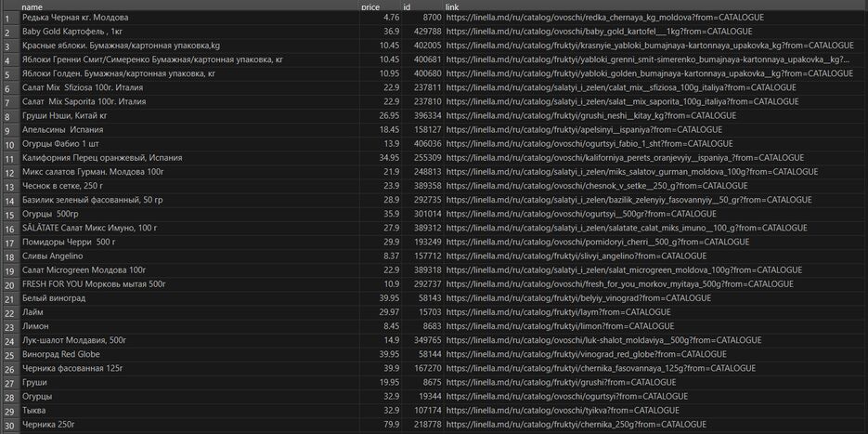Select row number 30 header

[x=9, y=425]
